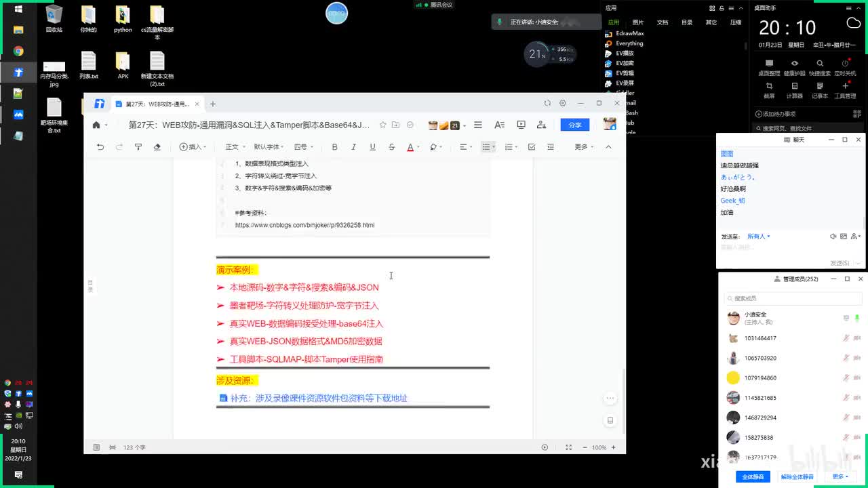Open the paragraph style 正文 dropdown
Viewport: 868px width, 488px height.
pyautogui.click(x=235, y=146)
